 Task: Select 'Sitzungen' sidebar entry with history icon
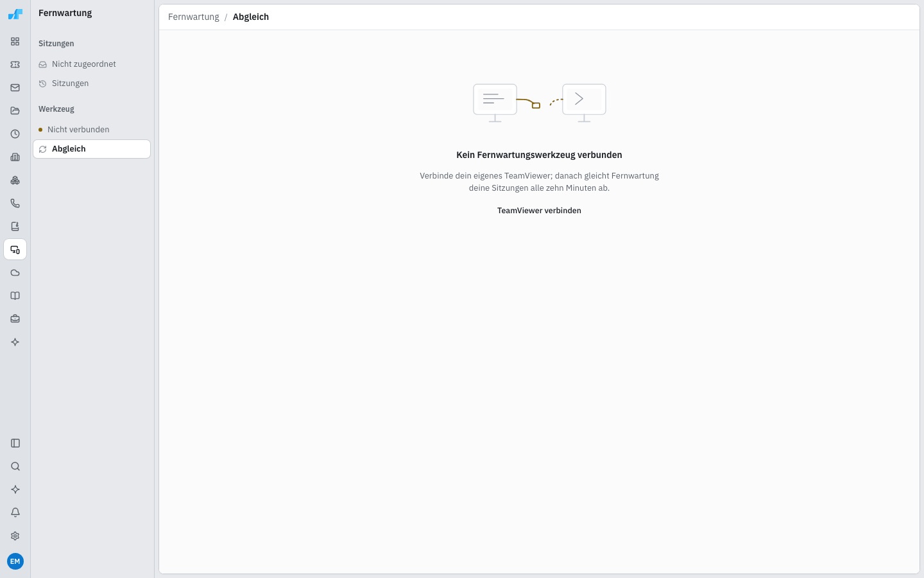tap(92, 83)
